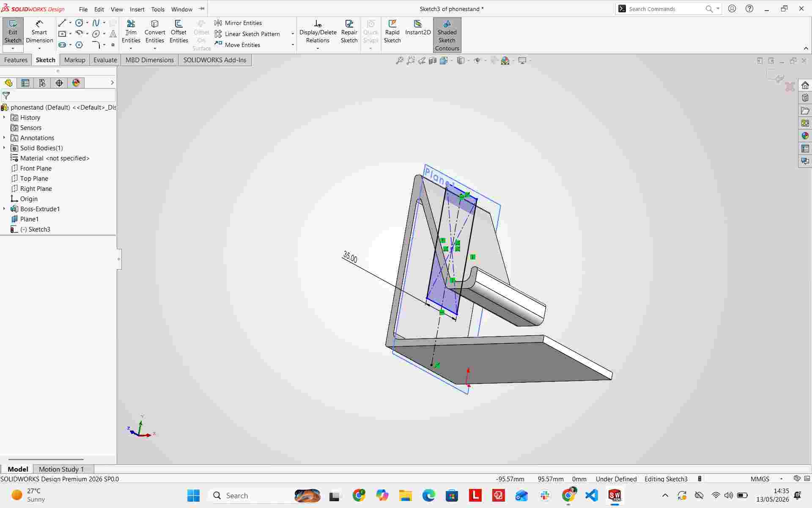
Task: Open Windows Start menu
Action: point(193,495)
